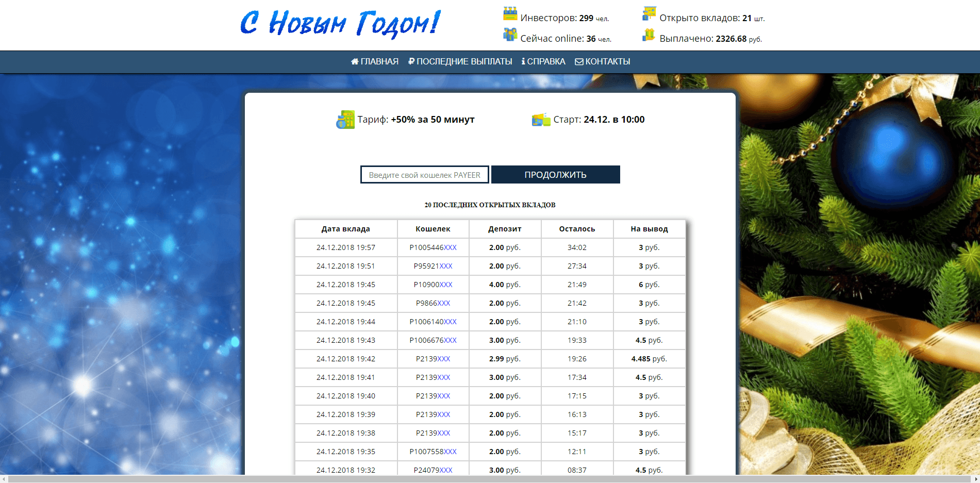Click the investors count icon in header
Screen dimensions: 980x483
[x=509, y=14]
